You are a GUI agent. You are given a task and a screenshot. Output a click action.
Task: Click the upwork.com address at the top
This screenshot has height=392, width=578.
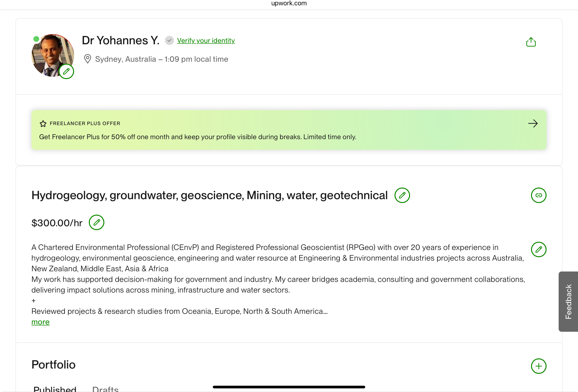(x=289, y=3)
